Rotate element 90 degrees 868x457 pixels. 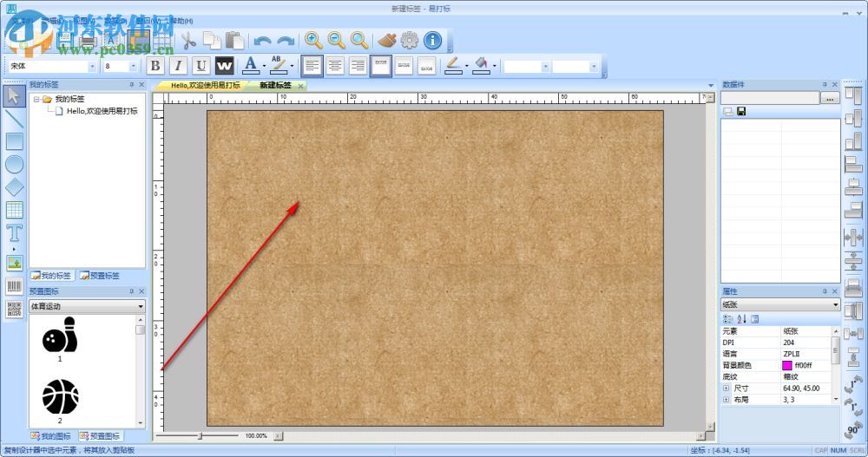coord(853,429)
